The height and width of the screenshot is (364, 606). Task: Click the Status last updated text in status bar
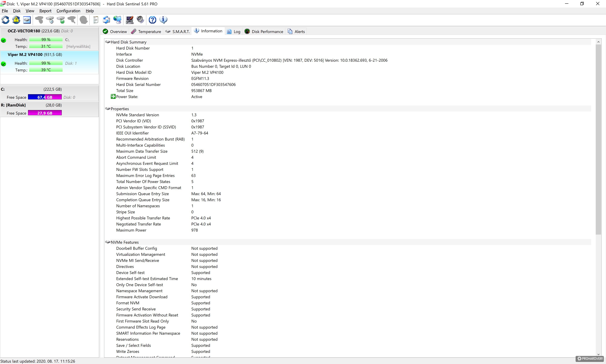38,361
